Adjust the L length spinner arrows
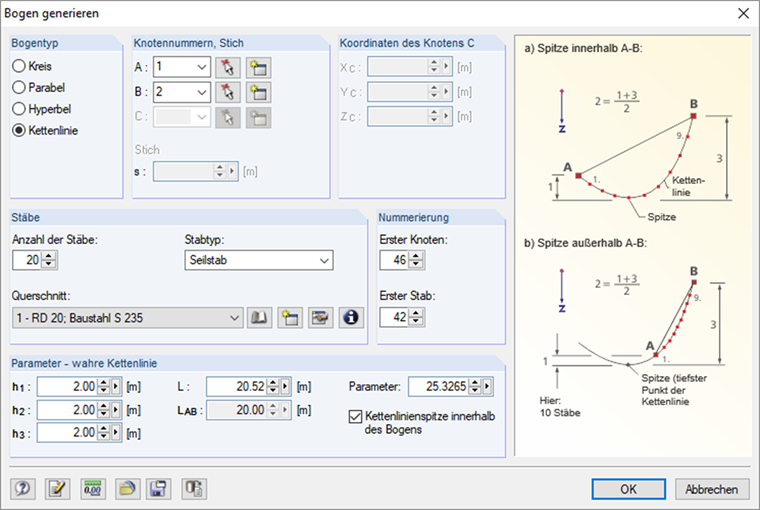 (x=273, y=386)
